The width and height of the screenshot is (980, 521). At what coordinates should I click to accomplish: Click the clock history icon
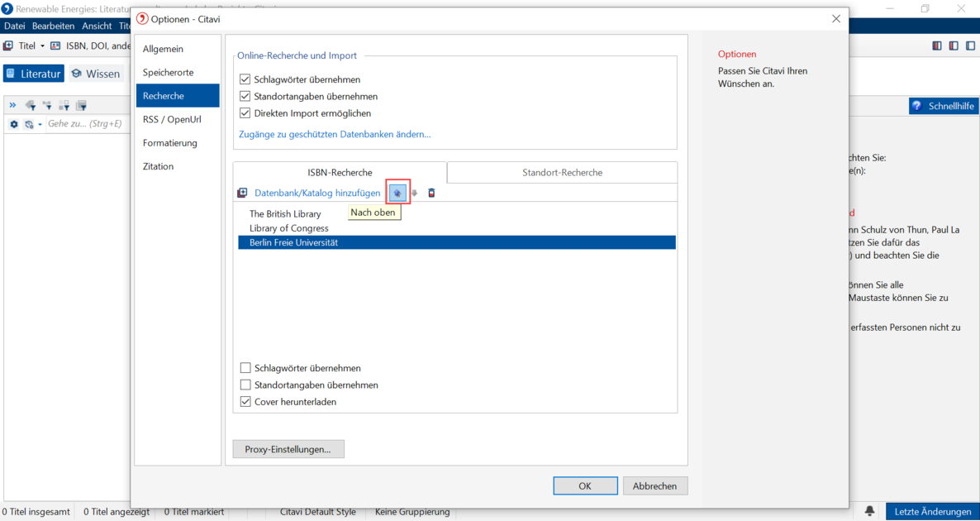point(29,124)
